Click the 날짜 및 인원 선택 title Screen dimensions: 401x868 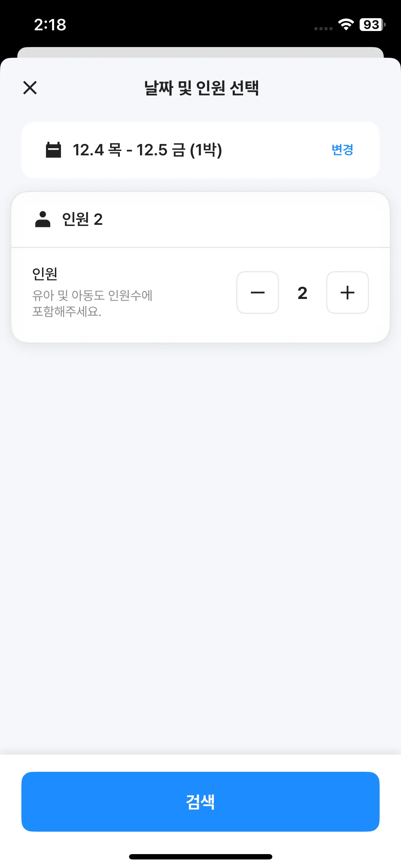tap(201, 88)
